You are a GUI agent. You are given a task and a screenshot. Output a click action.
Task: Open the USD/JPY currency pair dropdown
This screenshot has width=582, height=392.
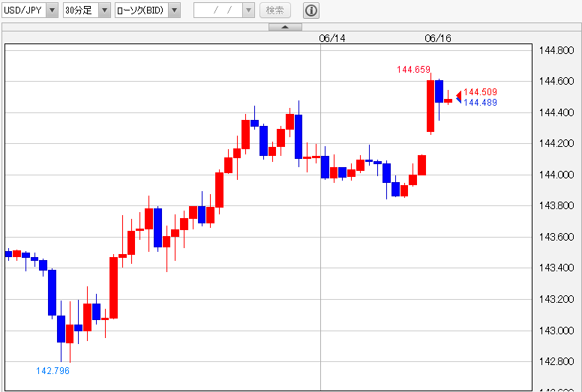(30, 10)
